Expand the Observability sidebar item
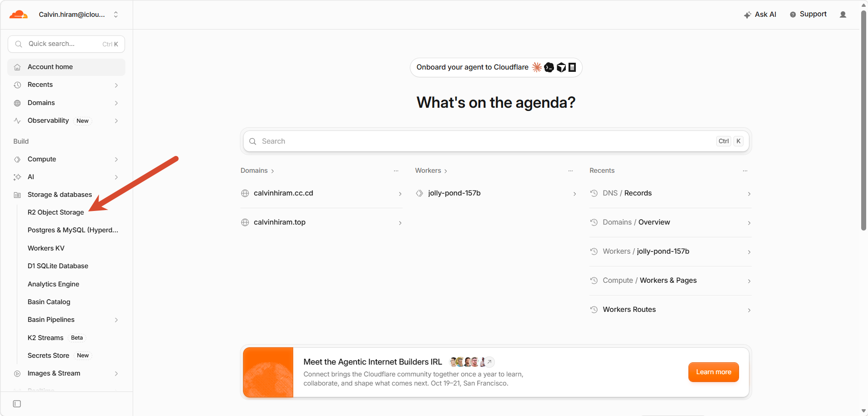The image size is (868, 416). click(66, 121)
